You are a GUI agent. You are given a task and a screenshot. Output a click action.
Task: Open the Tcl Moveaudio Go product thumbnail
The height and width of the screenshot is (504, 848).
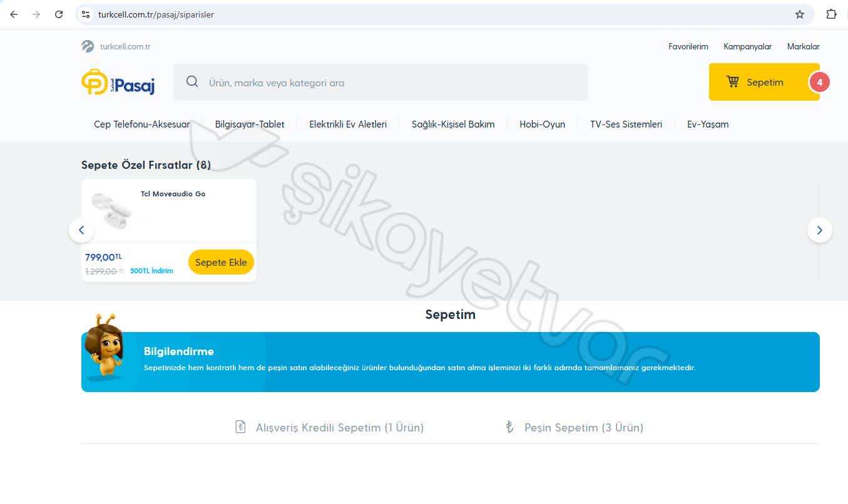pyautogui.click(x=111, y=211)
